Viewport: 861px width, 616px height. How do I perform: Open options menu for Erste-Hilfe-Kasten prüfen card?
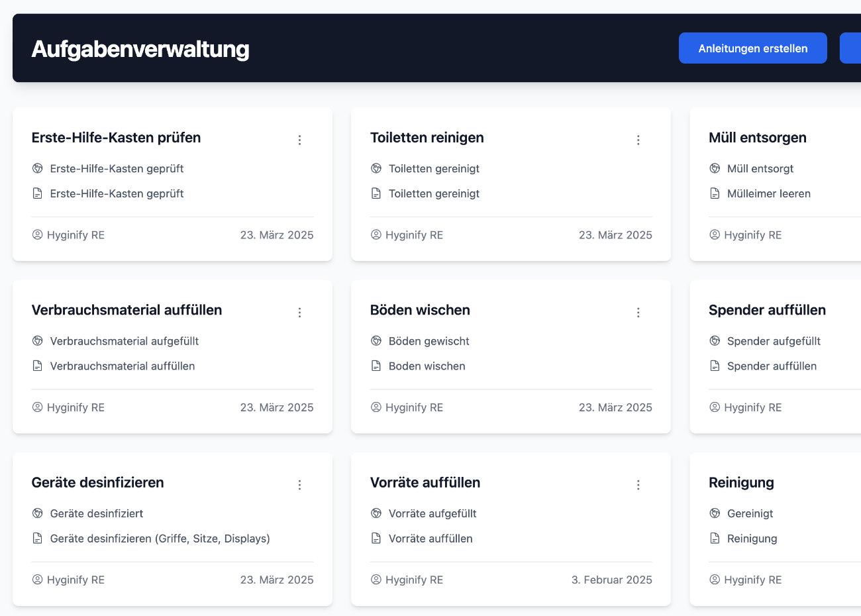click(x=299, y=140)
